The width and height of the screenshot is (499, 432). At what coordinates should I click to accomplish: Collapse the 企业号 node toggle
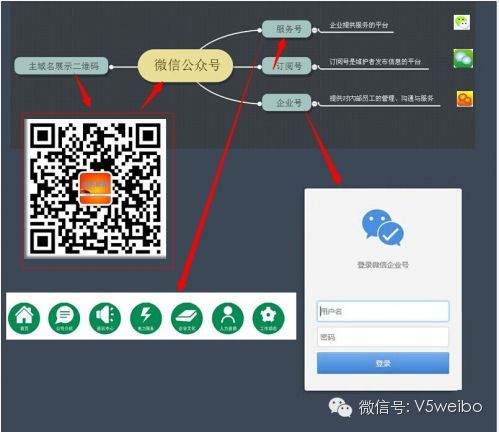pos(315,104)
